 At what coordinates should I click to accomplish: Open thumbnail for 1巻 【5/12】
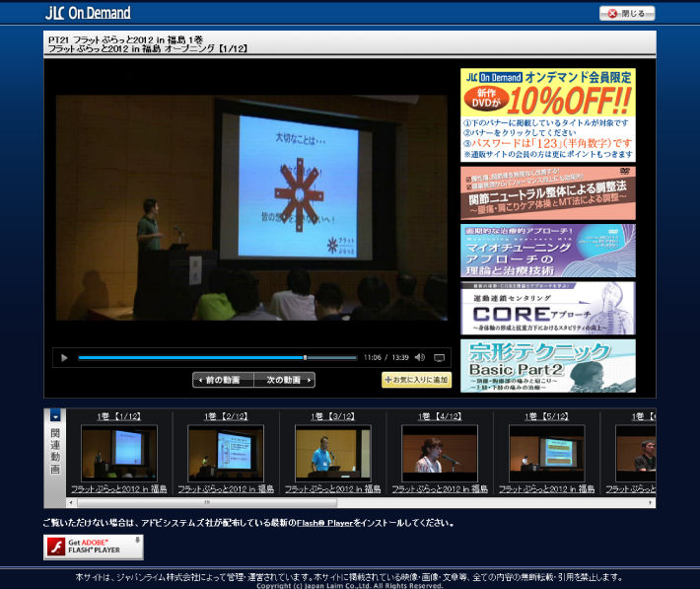click(x=546, y=453)
